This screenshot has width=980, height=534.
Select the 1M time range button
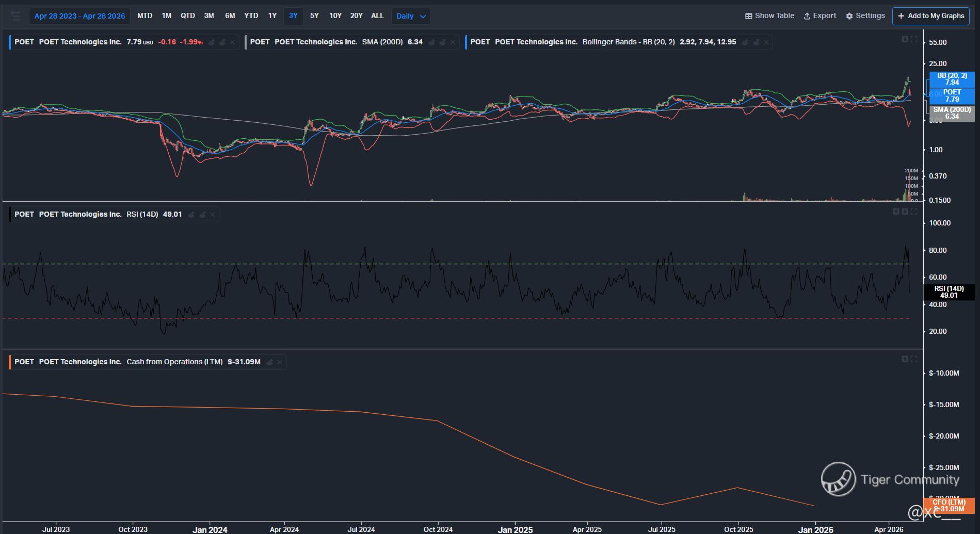click(166, 16)
